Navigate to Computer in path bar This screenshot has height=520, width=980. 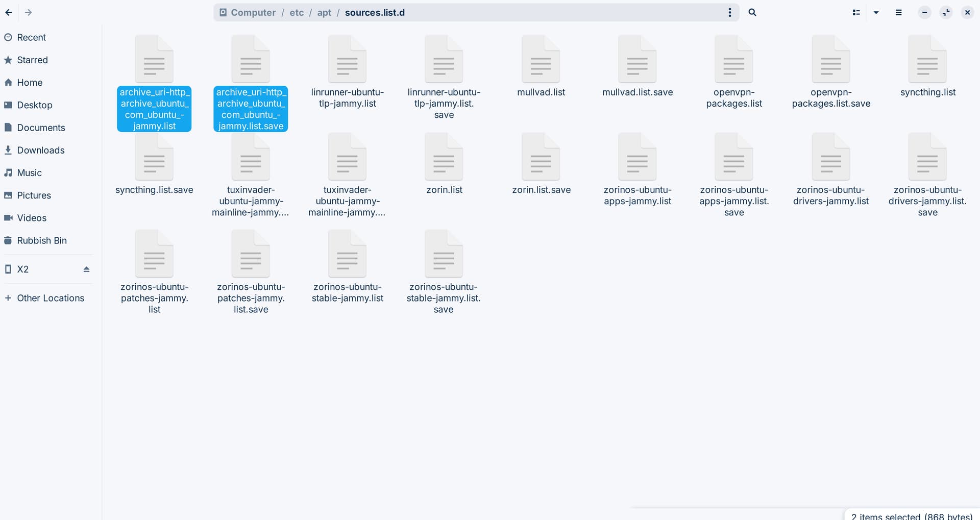point(248,12)
